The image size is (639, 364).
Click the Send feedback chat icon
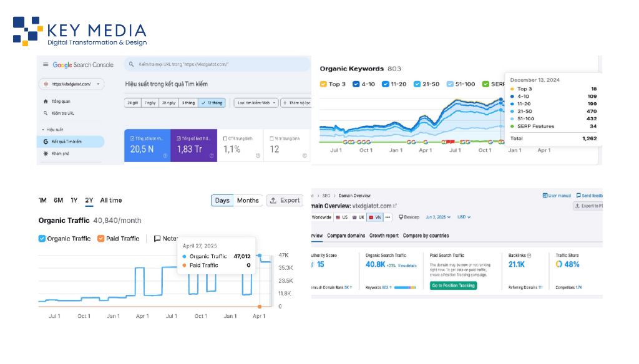(x=578, y=196)
